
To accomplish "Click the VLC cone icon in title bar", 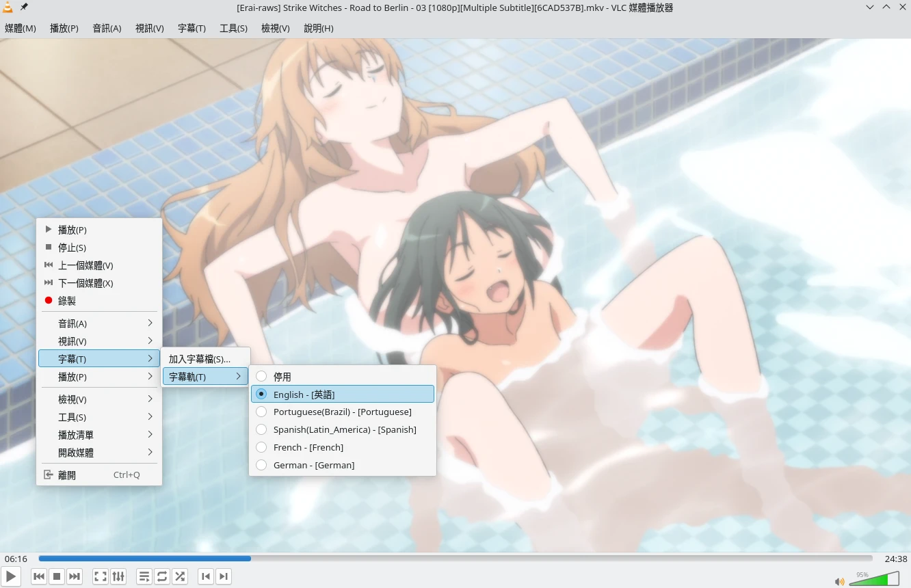I will click(8, 7).
